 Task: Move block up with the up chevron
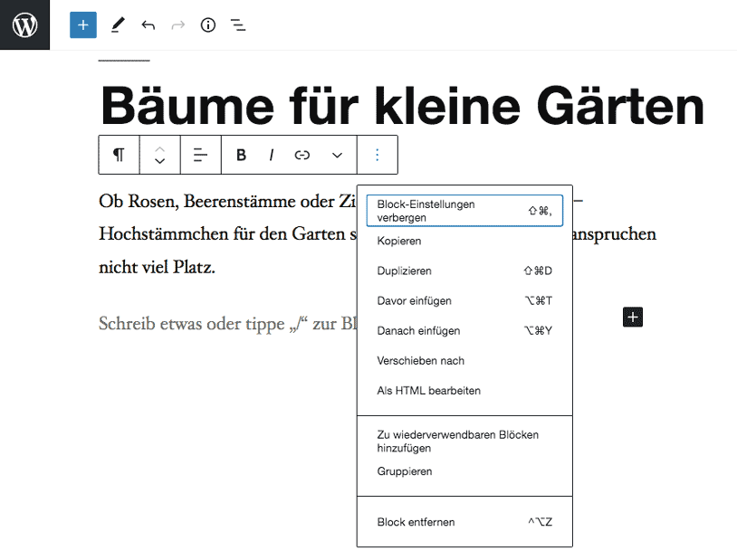[x=160, y=148]
